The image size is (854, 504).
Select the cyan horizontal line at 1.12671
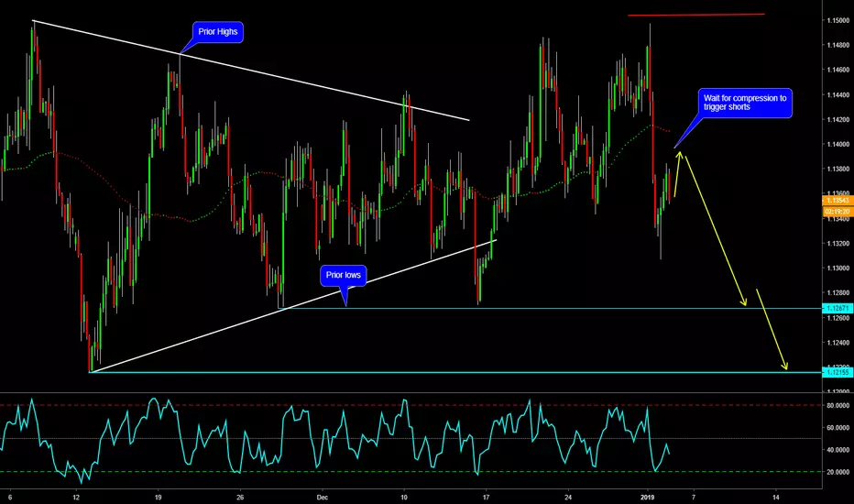click(549, 309)
